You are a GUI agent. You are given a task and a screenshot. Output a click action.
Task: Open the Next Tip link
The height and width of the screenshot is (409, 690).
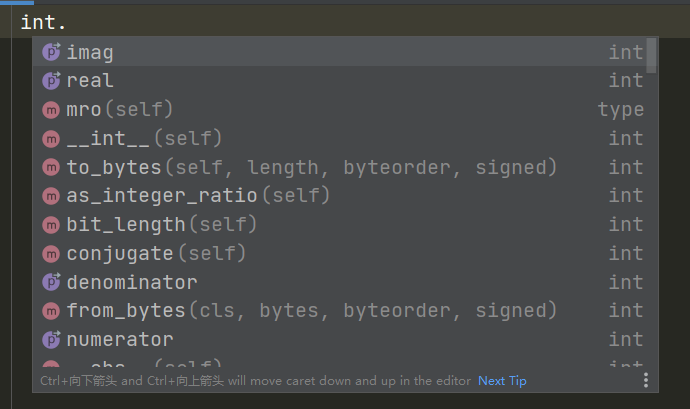502,381
